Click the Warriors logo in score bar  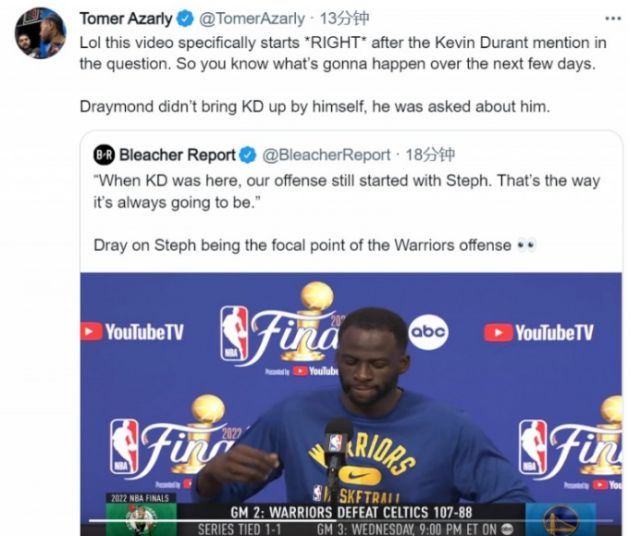coord(561,520)
